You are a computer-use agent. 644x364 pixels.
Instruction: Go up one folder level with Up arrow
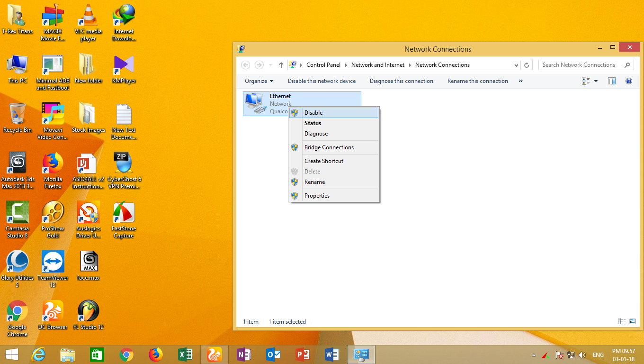tap(281, 65)
